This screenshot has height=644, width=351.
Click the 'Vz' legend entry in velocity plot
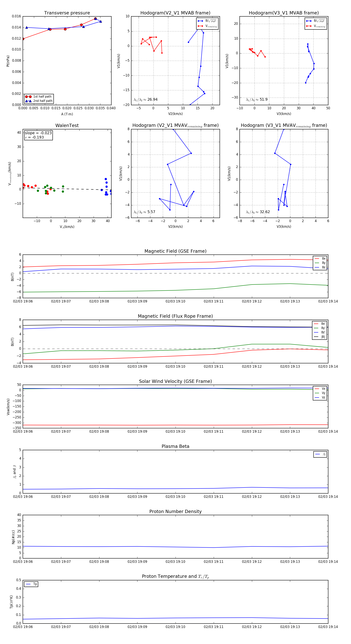tap(320, 397)
